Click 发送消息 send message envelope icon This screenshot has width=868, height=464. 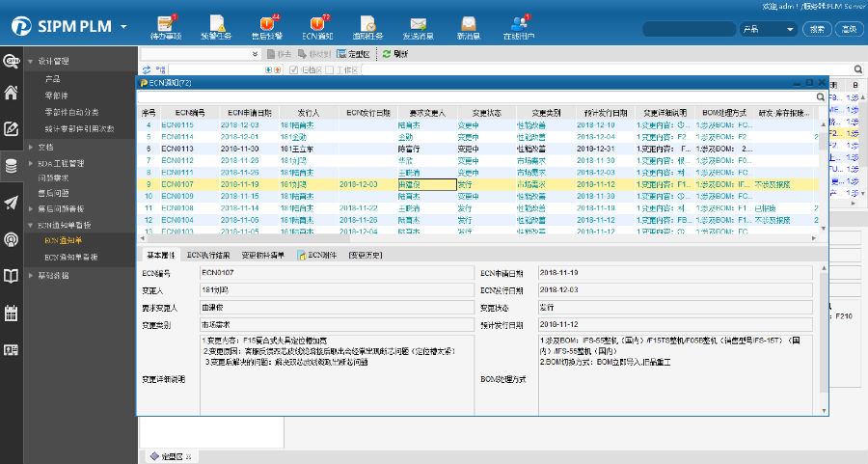pyautogui.click(x=418, y=24)
